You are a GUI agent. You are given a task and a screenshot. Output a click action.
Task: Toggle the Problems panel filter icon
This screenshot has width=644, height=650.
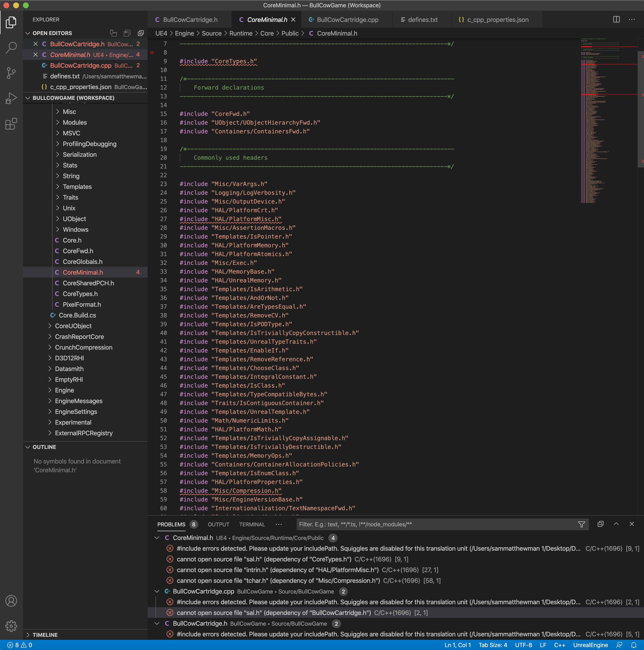click(581, 524)
